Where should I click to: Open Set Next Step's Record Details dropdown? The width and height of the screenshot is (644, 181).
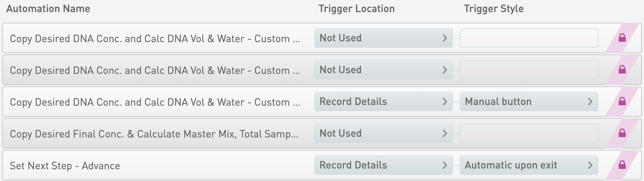click(x=383, y=165)
